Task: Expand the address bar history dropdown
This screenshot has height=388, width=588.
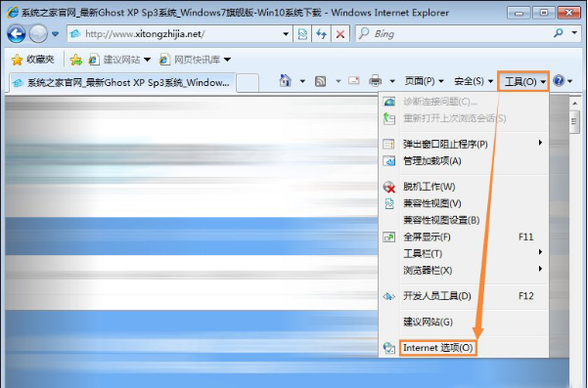Action: pos(286,34)
